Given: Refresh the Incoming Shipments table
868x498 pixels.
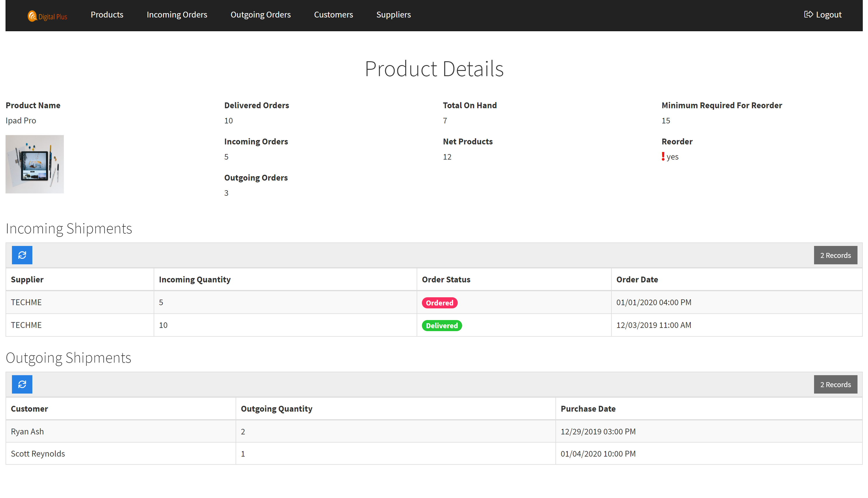Looking at the screenshot, I should point(22,255).
